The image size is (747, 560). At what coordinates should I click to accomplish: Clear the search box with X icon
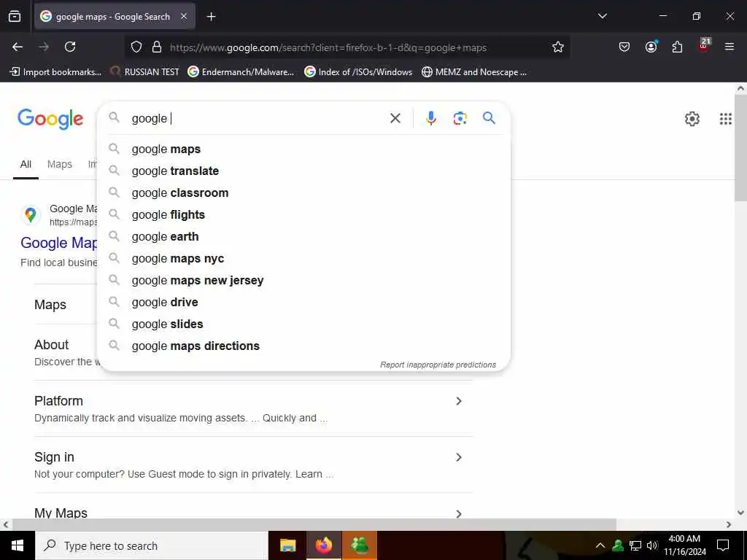coord(395,118)
